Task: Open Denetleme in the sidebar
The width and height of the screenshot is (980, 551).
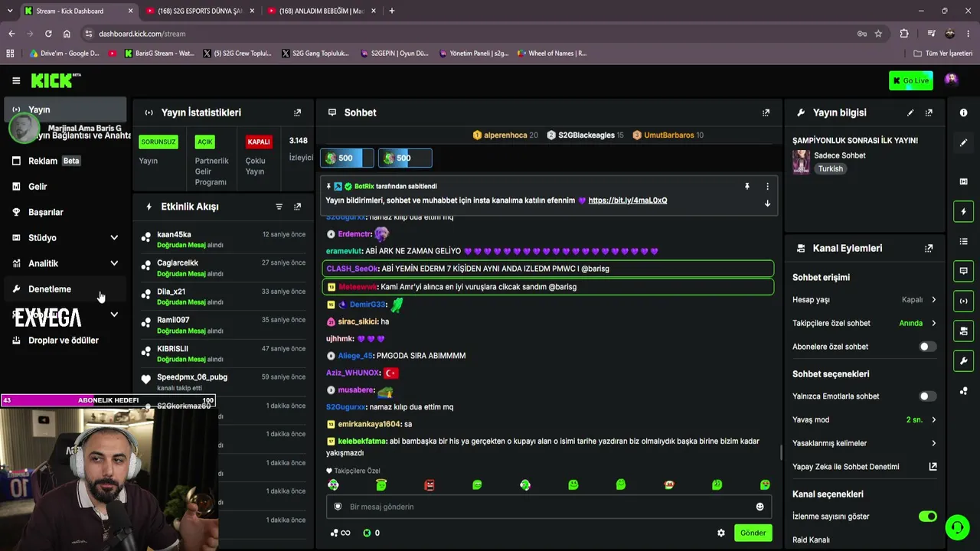Action: coord(65,289)
